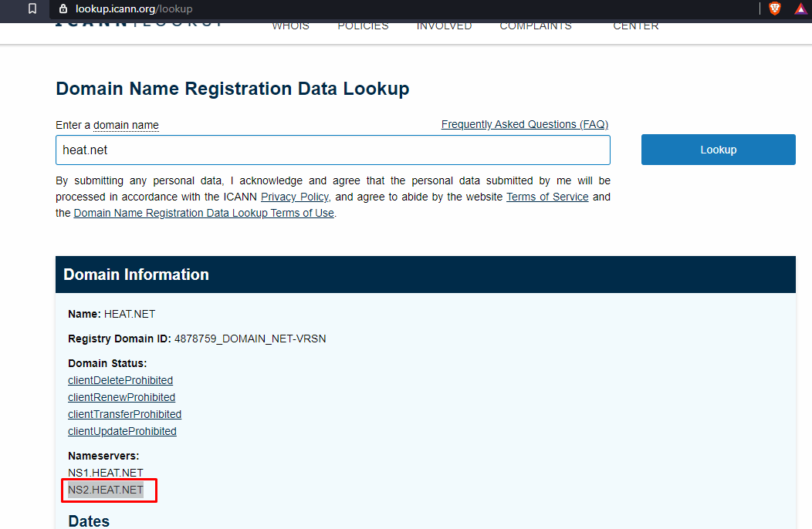Click the Dates section heading
812x529 pixels.
click(89, 521)
